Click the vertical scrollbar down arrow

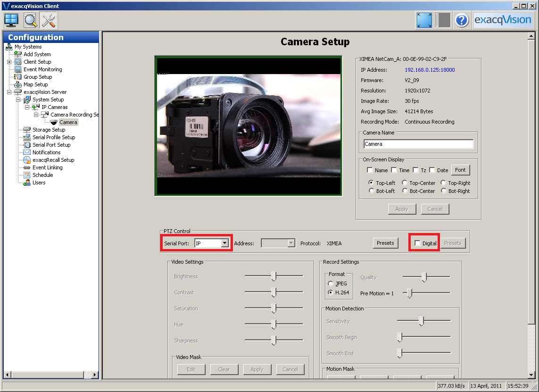[x=531, y=375]
